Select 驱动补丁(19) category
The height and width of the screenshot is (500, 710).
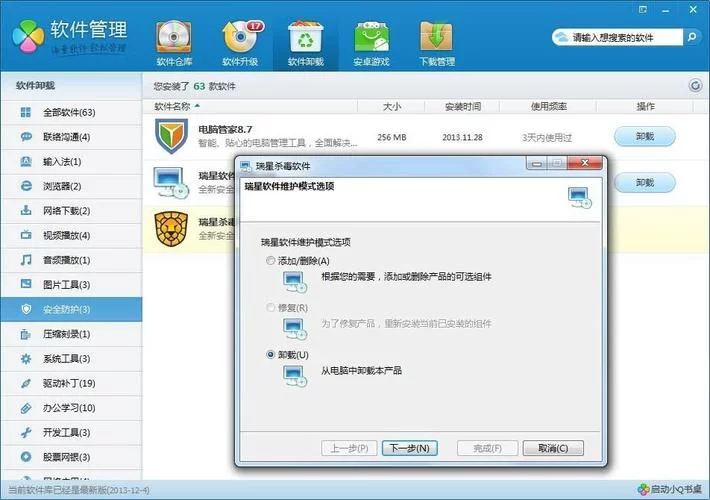coord(71,383)
